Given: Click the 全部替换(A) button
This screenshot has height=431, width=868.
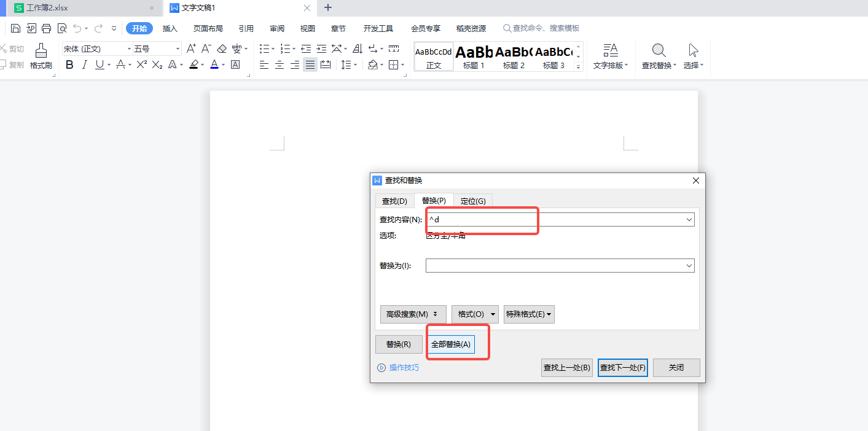Looking at the screenshot, I should (x=451, y=344).
